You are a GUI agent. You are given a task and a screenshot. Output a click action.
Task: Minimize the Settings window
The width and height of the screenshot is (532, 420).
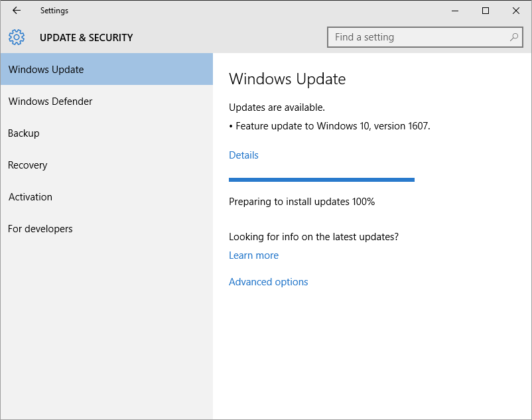[x=455, y=11]
